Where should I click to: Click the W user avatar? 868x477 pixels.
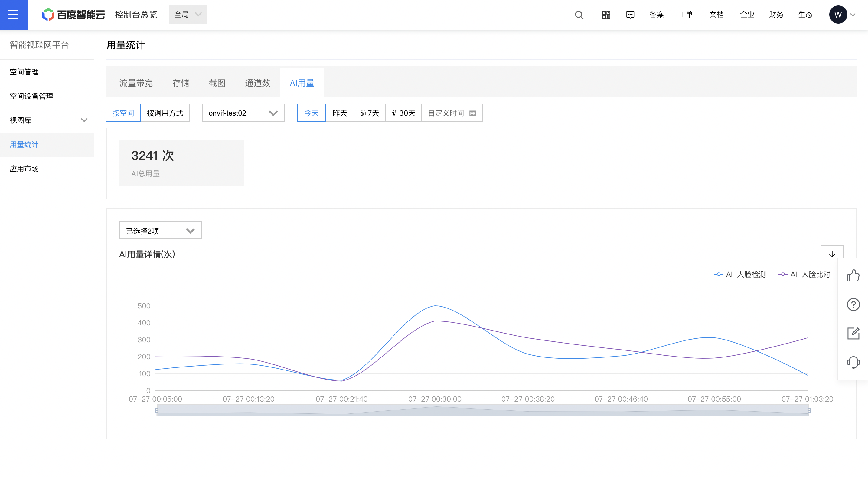point(838,15)
